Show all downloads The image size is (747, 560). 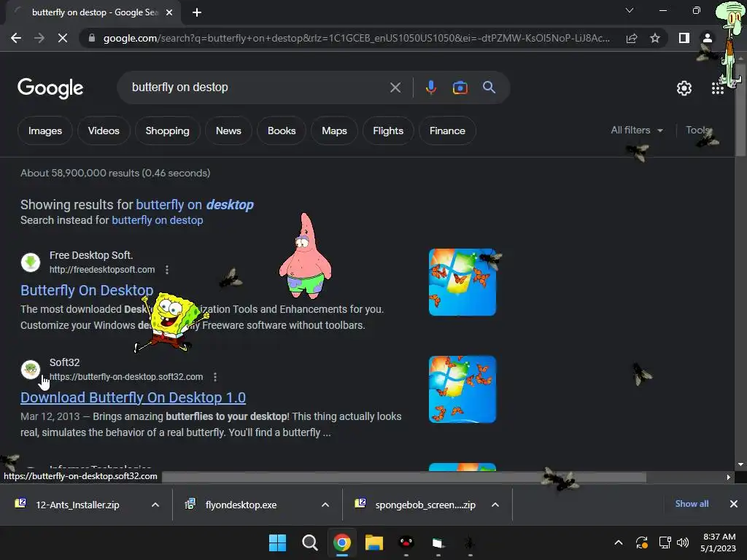692,504
